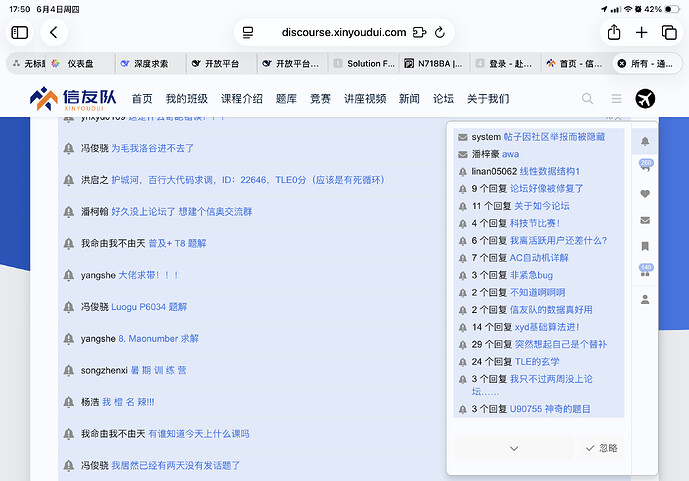Open linan05062 线性数据结构1 notification

click(x=539, y=171)
